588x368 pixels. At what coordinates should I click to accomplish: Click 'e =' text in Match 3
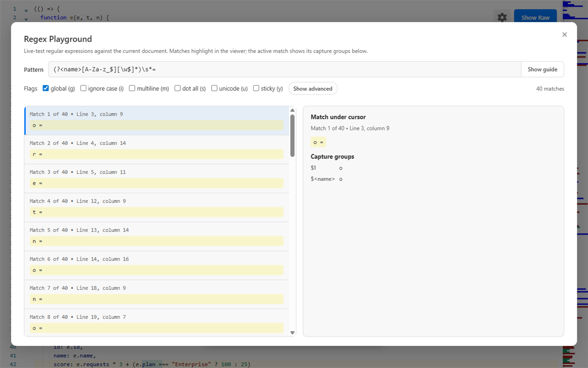[37, 183]
